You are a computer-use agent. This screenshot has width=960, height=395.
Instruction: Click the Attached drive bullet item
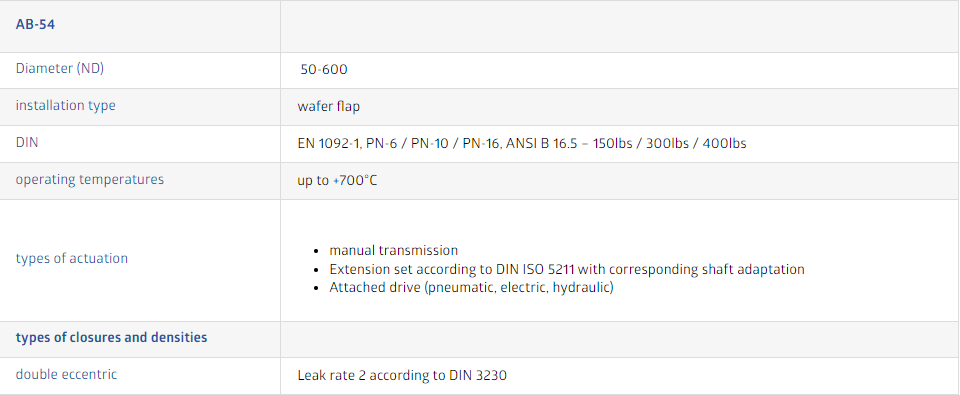[x=471, y=287]
